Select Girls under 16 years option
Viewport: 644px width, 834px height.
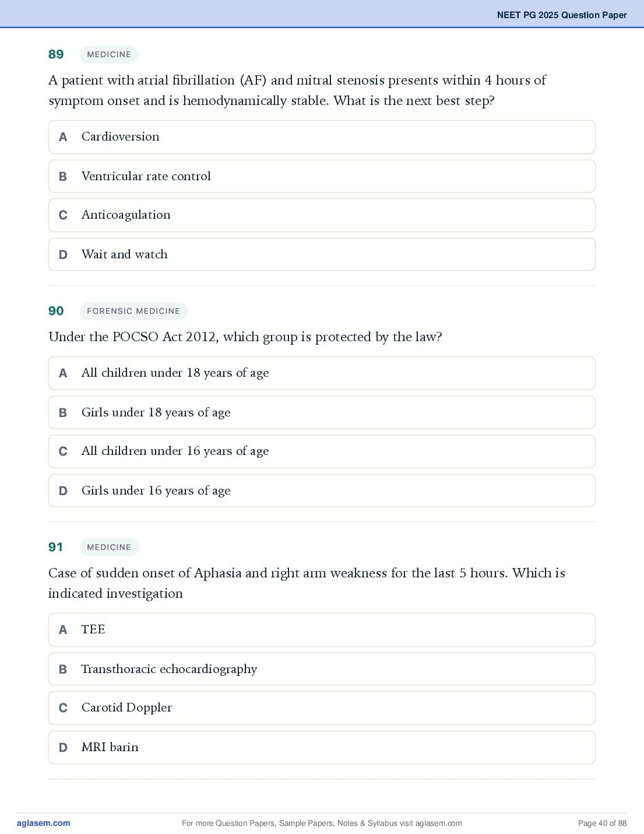(322, 490)
